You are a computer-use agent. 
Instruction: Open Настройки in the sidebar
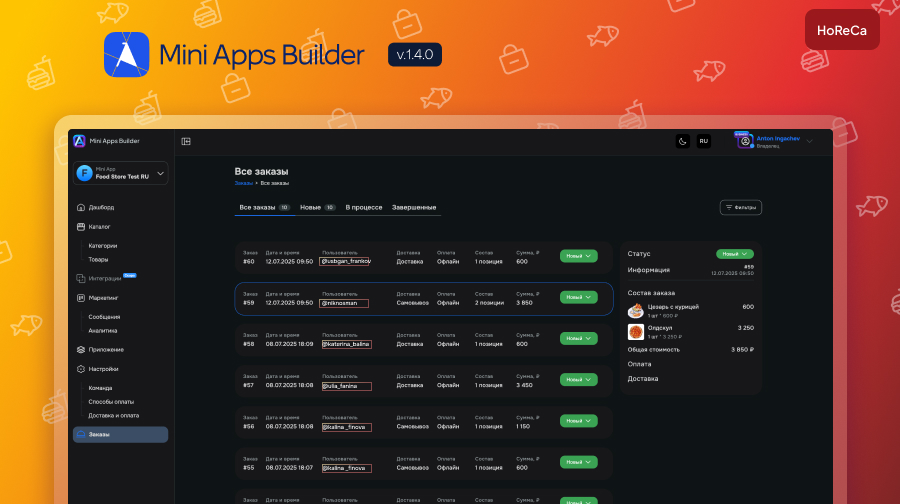[103, 369]
